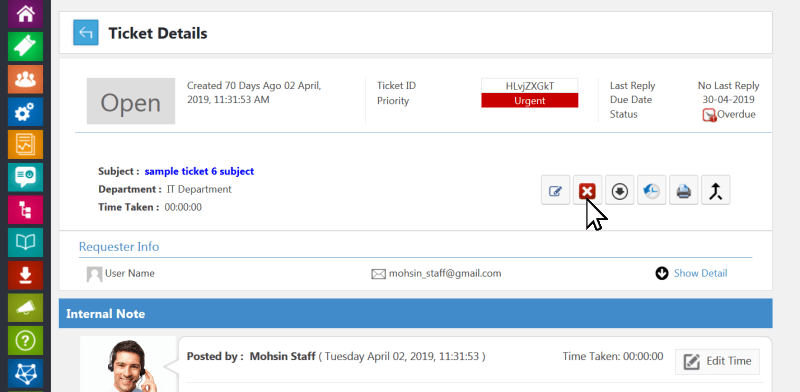Open the blue gears Configuration icon
The width and height of the screenshot is (800, 392).
pyautogui.click(x=25, y=112)
